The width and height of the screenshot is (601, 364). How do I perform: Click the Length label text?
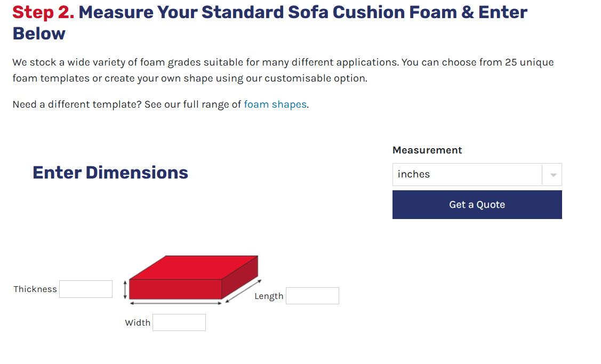pyautogui.click(x=269, y=296)
